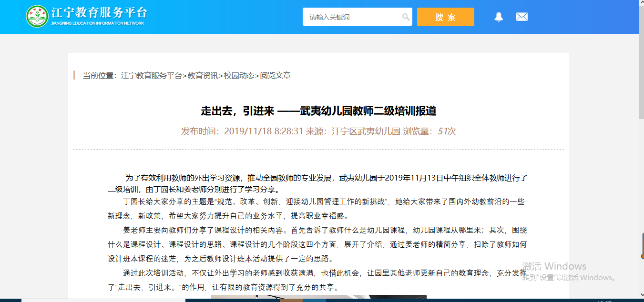Viewport: 644px width, 302px height.
Task: Click the vertical scrollbar track
Action: [x=641, y=191]
